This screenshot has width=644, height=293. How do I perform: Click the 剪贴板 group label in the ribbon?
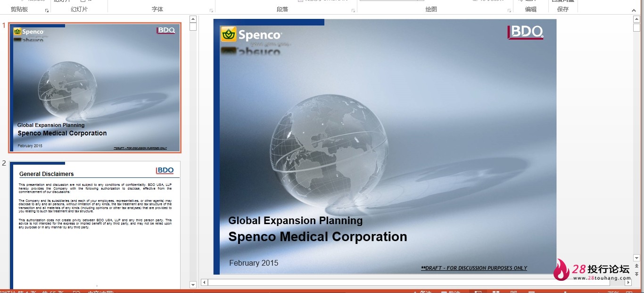[19, 9]
